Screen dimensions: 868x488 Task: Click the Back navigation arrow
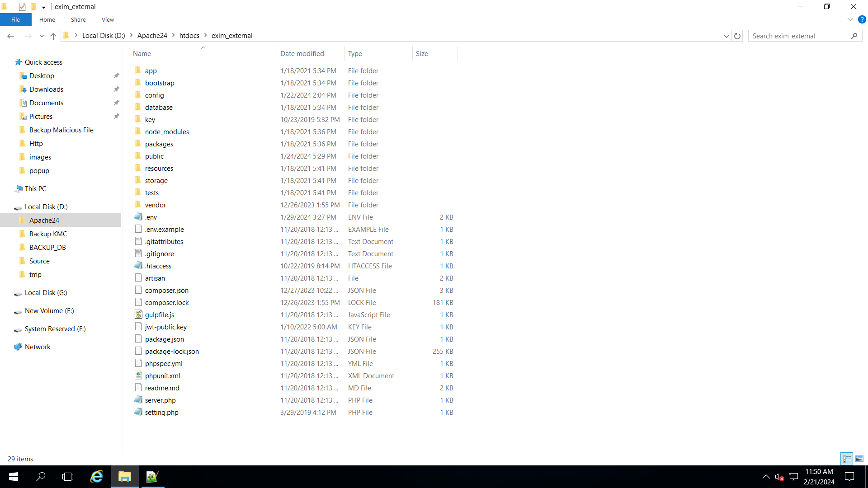click(11, 36)
